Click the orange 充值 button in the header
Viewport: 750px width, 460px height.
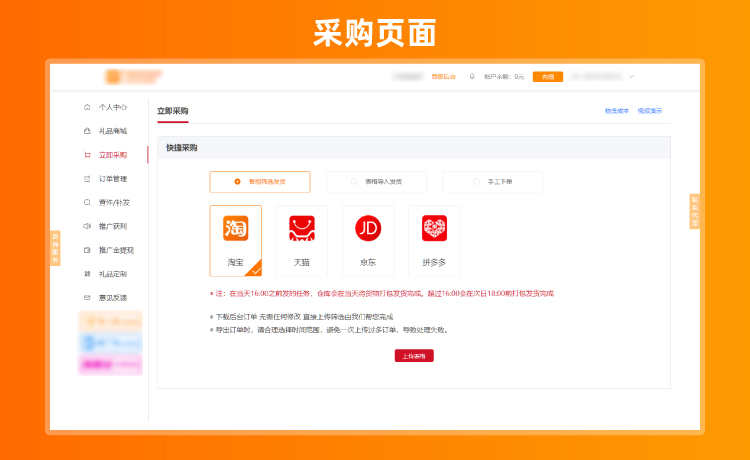pos(548,77)
